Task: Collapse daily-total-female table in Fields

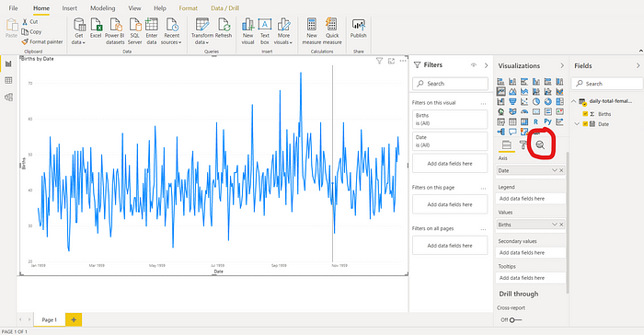Action: [x=574, y=101]
